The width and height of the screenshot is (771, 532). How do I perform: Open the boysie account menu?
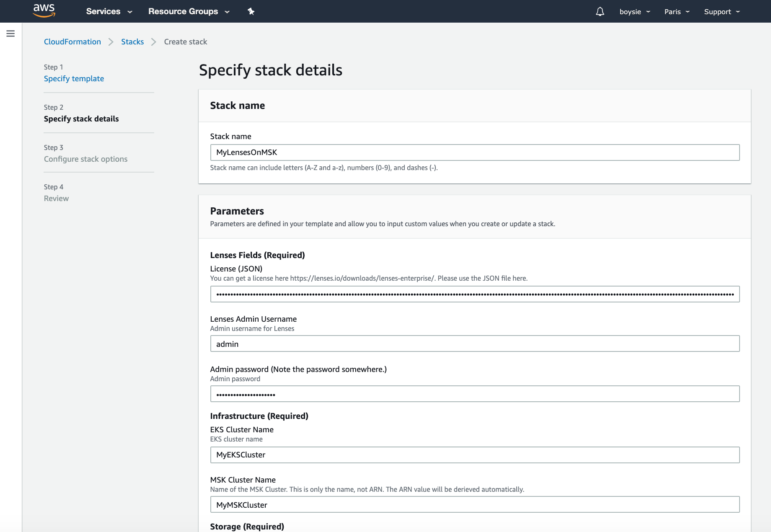[x=635, y=12]
